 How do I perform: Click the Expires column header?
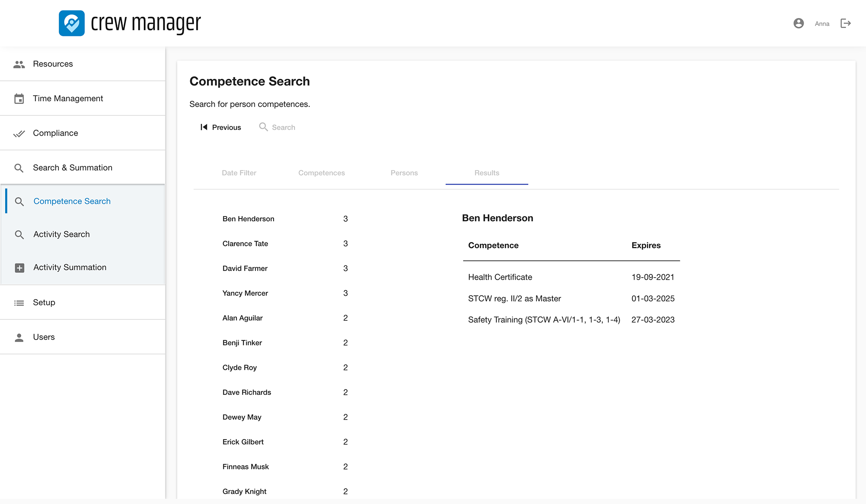tap(646, 246)
